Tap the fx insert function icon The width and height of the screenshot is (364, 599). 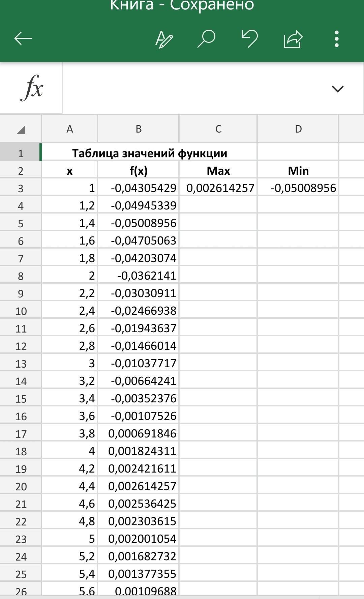(32, 88)
